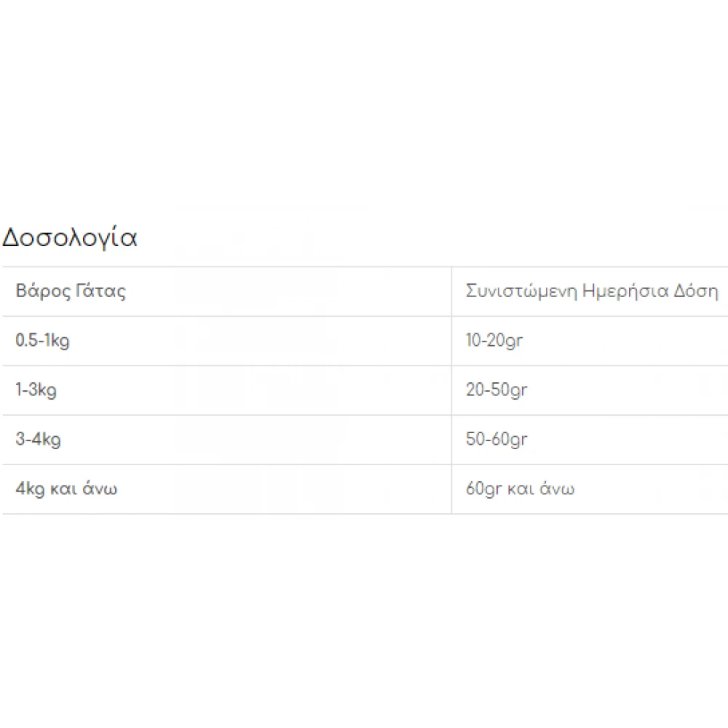Select the 20-50gr dose cell
Screen dimensions: 728x728
pyautogui.click(x=496, y=390)
